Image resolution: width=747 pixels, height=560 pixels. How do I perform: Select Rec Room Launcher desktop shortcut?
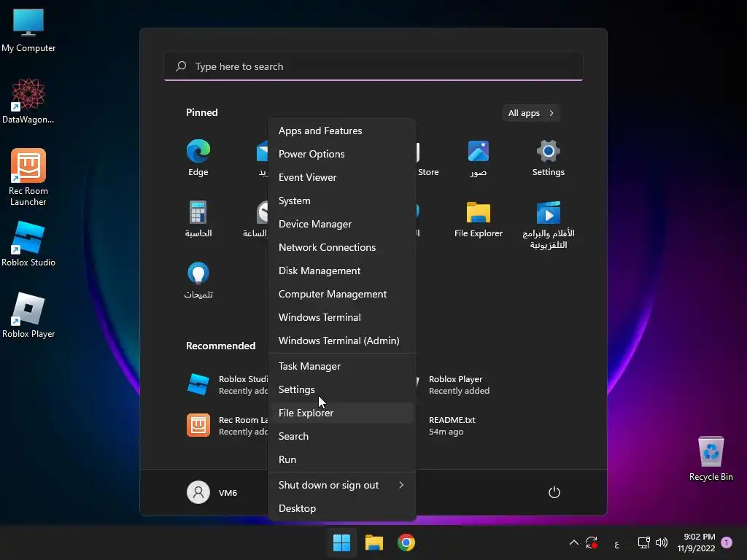pos(28,177)
